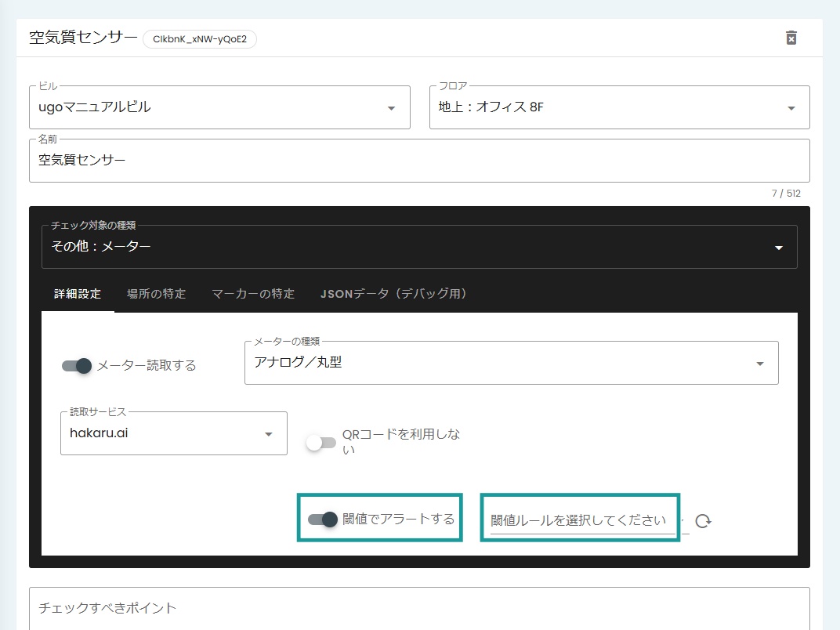
Task: Disable the メーター読取する toggle
Action: click(76, 365)
